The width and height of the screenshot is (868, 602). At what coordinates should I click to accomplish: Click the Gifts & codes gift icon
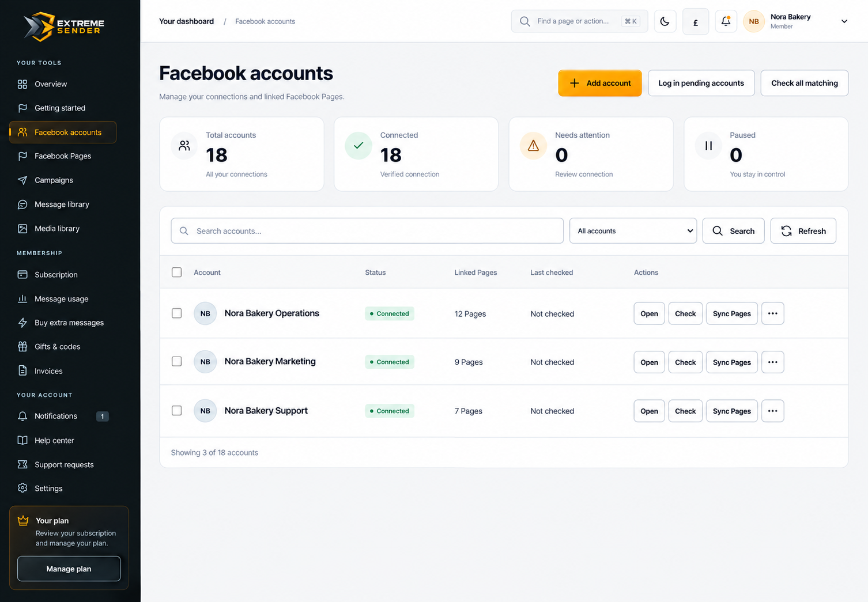pos(22,346)
